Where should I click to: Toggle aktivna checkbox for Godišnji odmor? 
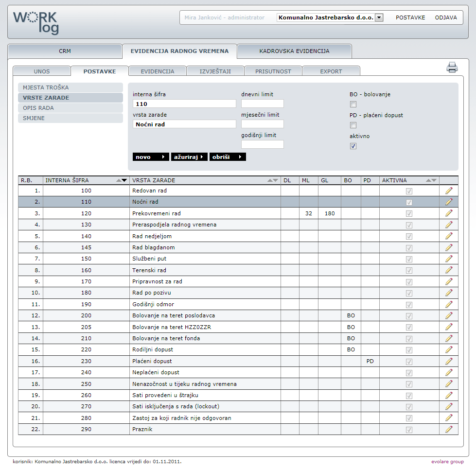coord(409,305)
